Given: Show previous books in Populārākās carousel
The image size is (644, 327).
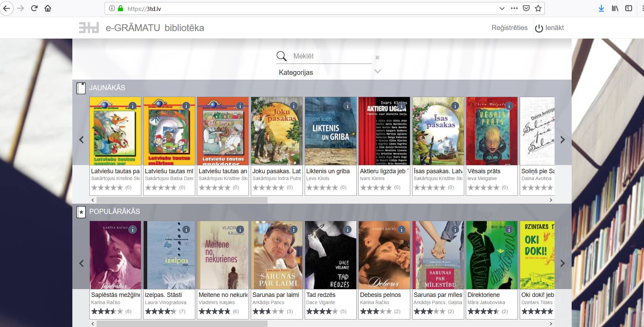Looking at the screenshot, I should pos(81,263).
